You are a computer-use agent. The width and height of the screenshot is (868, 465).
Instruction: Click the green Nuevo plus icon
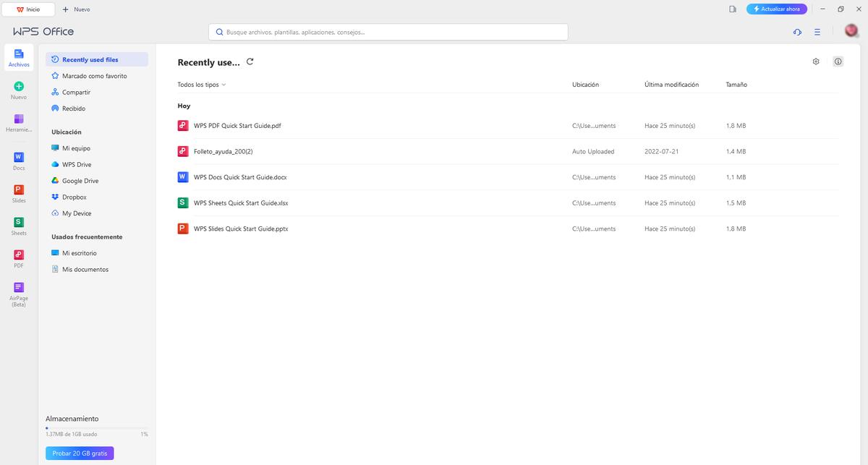[19, 86]
